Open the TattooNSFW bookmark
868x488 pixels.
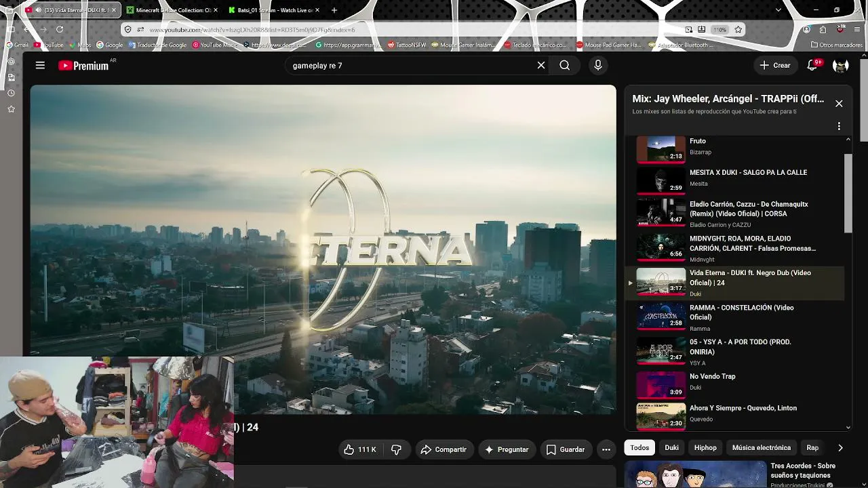407,45
